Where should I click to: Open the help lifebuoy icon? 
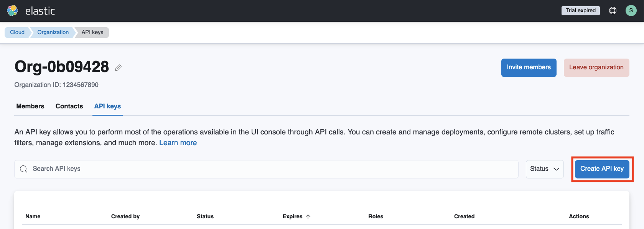(x=613, y=11)
